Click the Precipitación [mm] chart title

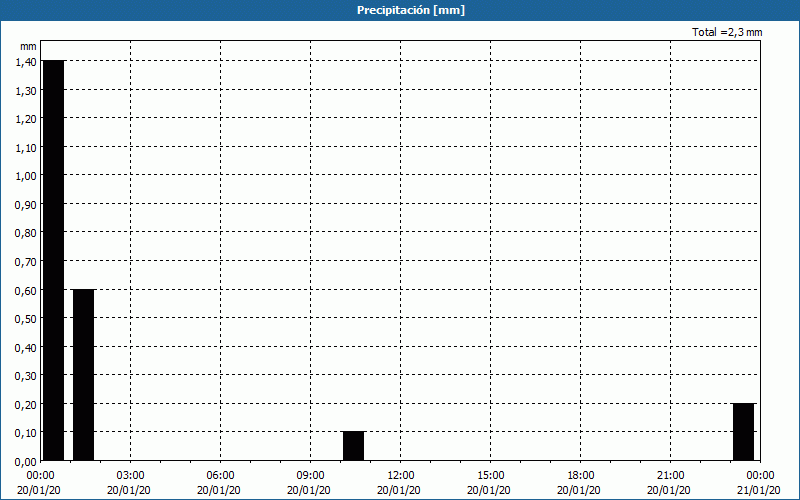411,10
